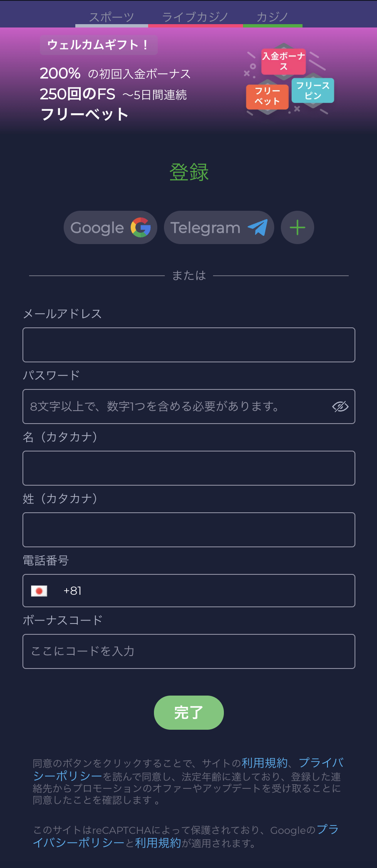Enter the ボーナスコード field
This screenshot has height=868, width=377.
point(188,651)
